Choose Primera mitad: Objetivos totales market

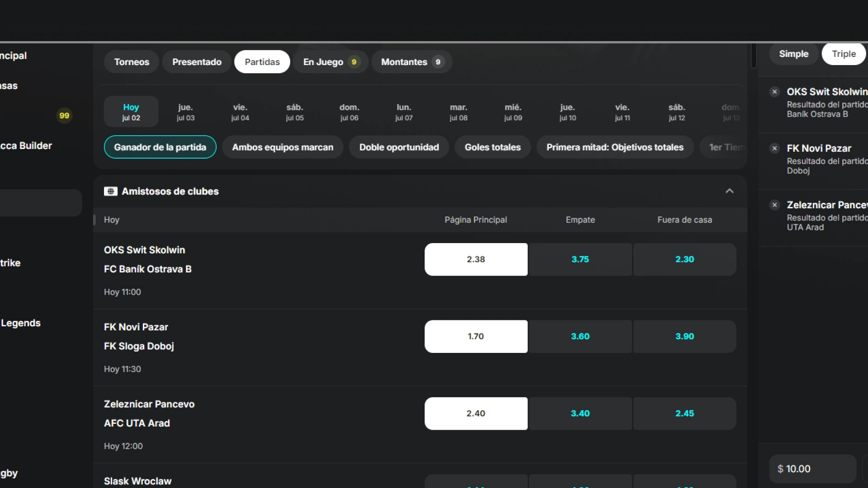pyautogui.click(x=615, y=147)
